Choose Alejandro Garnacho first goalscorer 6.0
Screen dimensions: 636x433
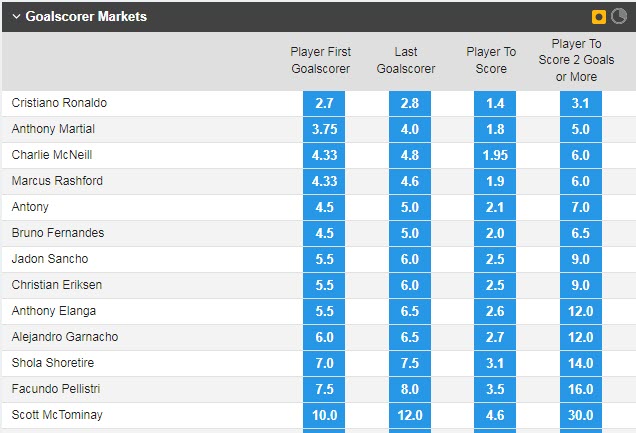pyautogui.click(x=324, y=337)
